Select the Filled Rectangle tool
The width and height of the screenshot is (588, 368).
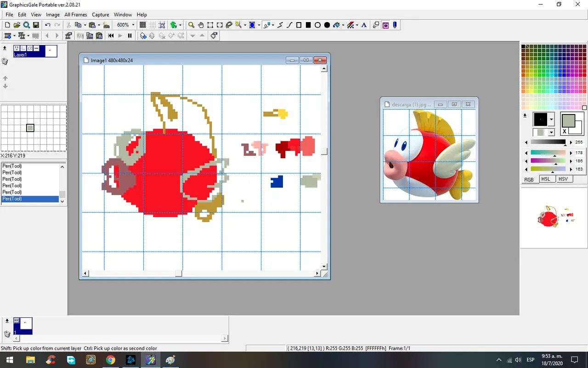coord(308,25)
